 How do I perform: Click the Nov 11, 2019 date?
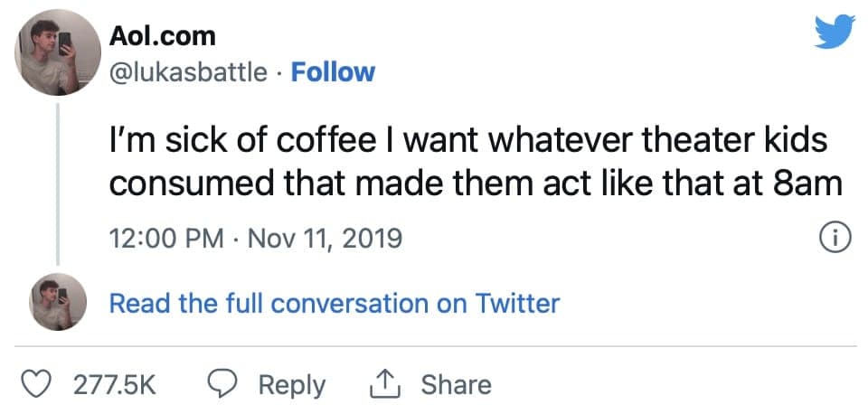(x=325, y=239)
